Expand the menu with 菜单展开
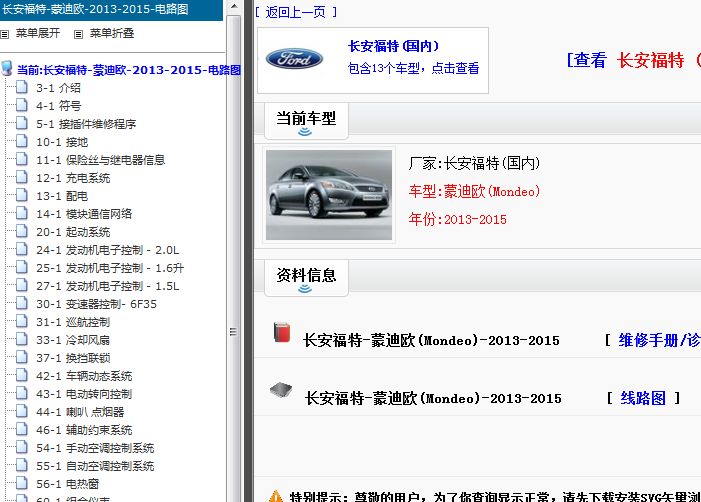The image size is (701, 502). click(x=38, y=33)
